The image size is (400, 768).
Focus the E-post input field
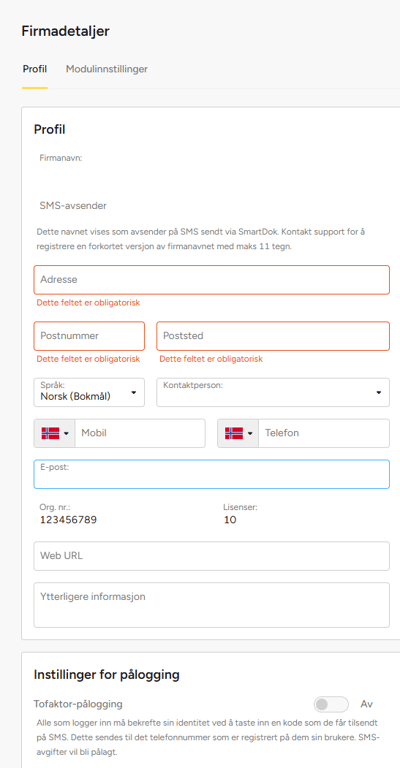(212, 474)
